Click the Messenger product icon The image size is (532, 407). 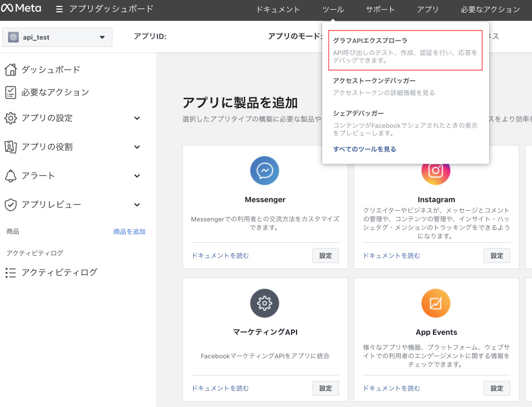pyautogui.click(x=264, y=171)
